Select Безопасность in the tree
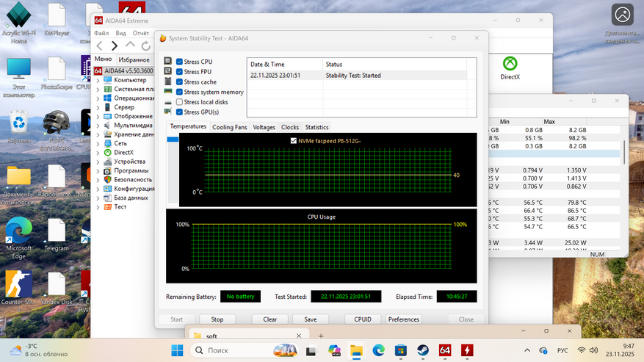 click(x=133, y=179)
